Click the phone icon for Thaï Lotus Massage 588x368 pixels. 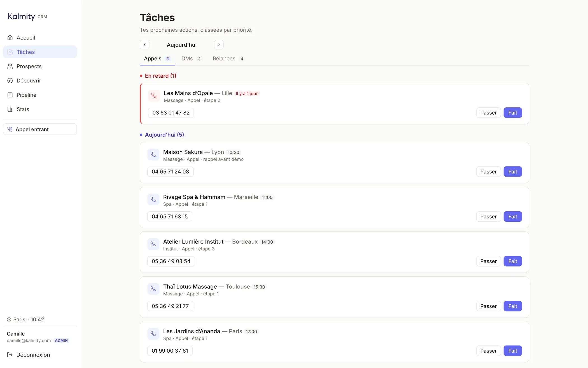point(153,289)
